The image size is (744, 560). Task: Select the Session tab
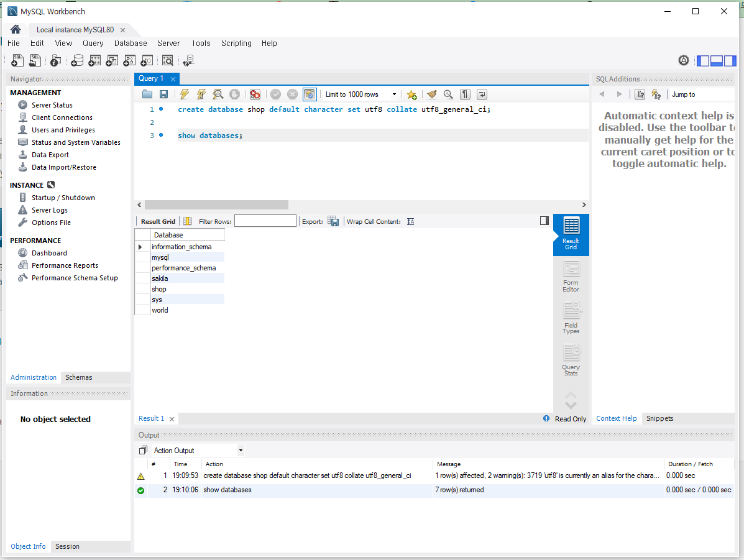click(67, 546)
